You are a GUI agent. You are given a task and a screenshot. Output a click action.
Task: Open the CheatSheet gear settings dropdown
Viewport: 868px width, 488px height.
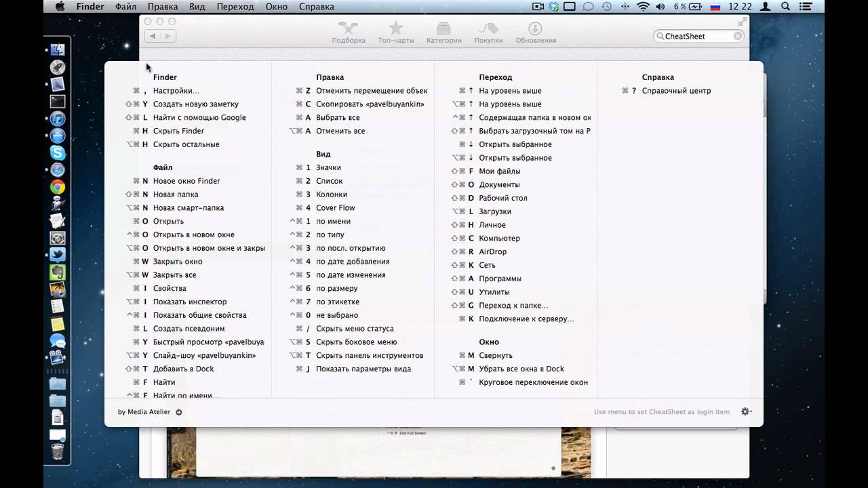(x=747, y=411)
